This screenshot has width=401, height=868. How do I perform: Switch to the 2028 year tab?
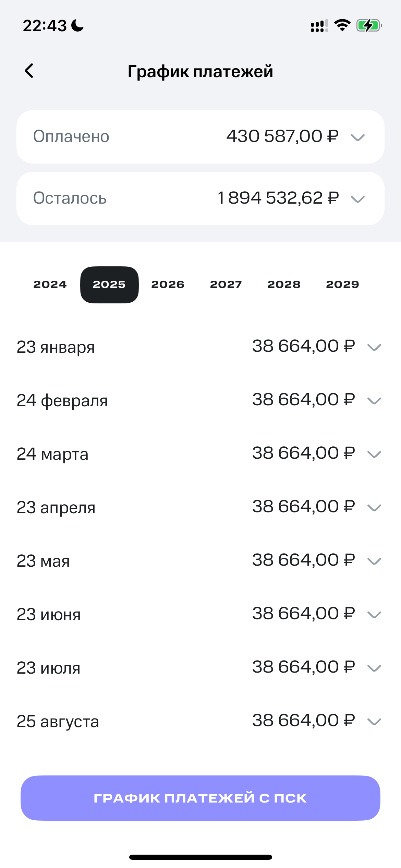coord(284,284)
